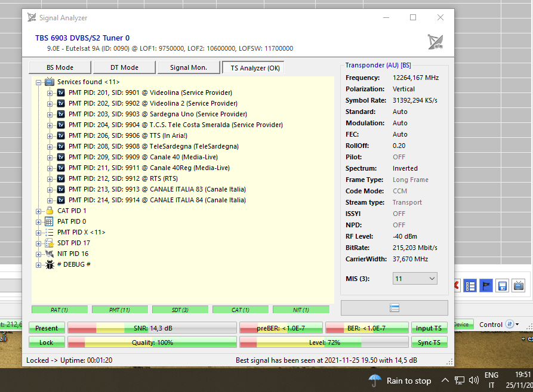This screenshot has width=533, height=392.
Task: Click the Quality 100% meter bar
Action: pyautogui.click(x=152, y=342)
